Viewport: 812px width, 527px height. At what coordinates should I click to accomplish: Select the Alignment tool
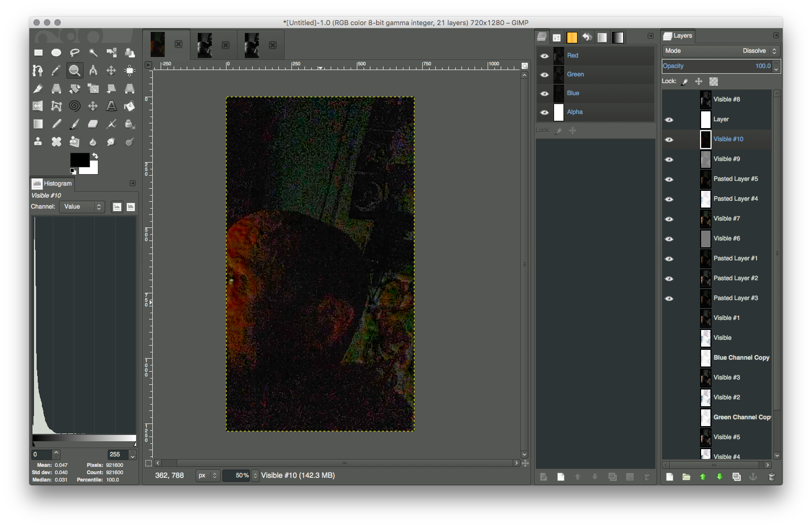(130, 70)
